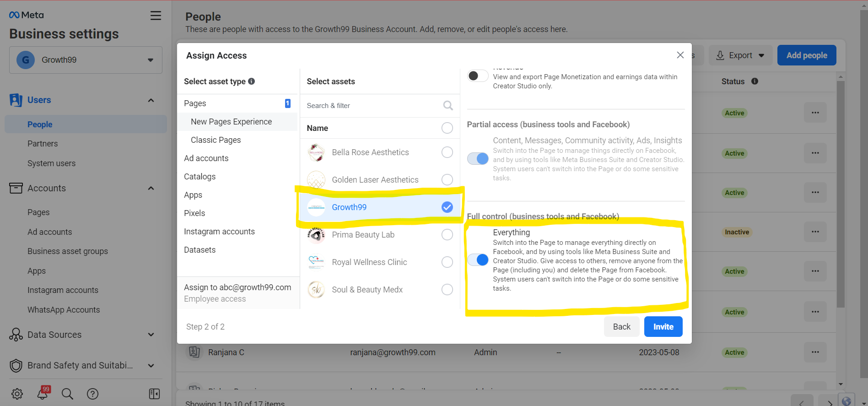Open Export dropdown arrow
Image resolution: width=868 pixels, height=406 pixels.
tap(761, 55)
